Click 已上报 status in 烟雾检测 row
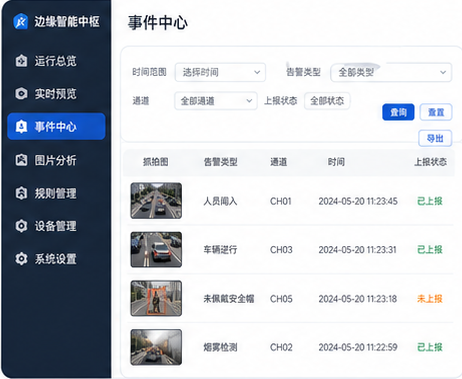462x379 pixels. [430, 347]
